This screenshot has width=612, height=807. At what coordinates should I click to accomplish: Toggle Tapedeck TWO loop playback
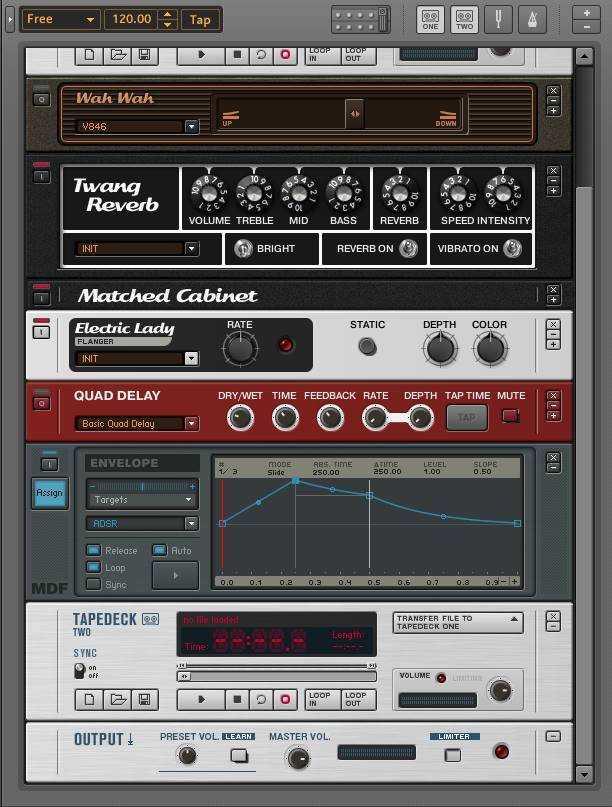pos(261,699)
